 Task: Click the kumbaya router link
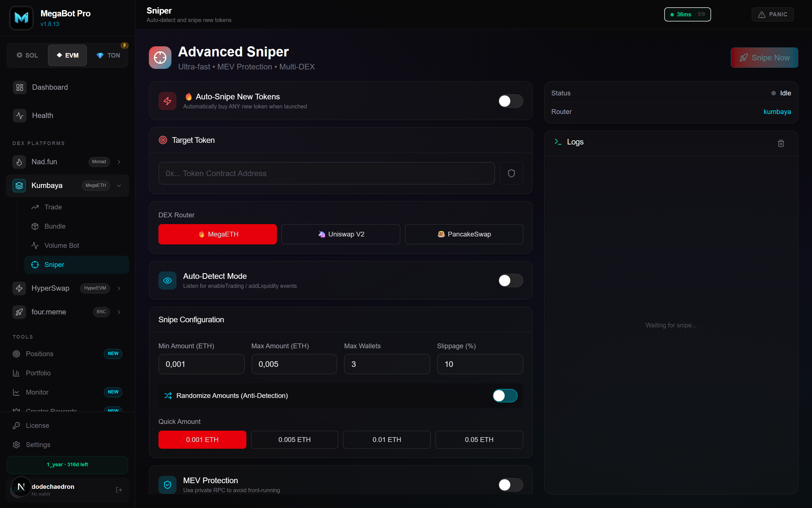[x=777, y=112]
